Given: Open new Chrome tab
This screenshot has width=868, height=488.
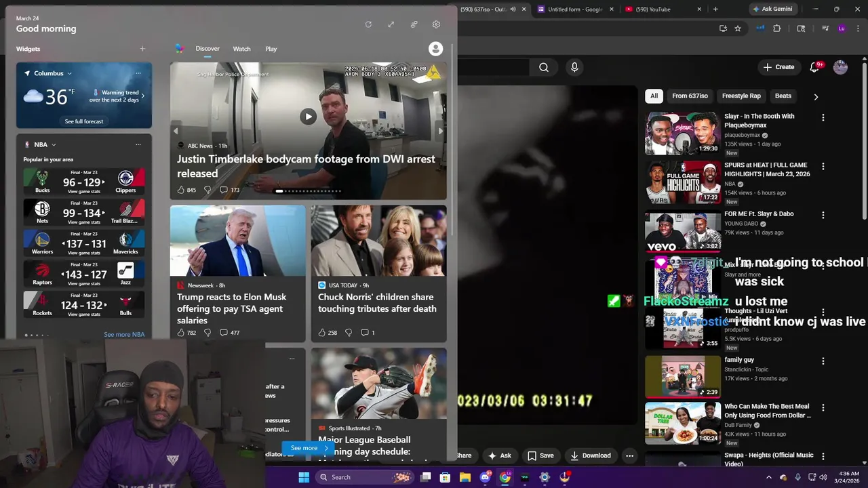Looking at the screenshot, I should (x=715, y=9).
